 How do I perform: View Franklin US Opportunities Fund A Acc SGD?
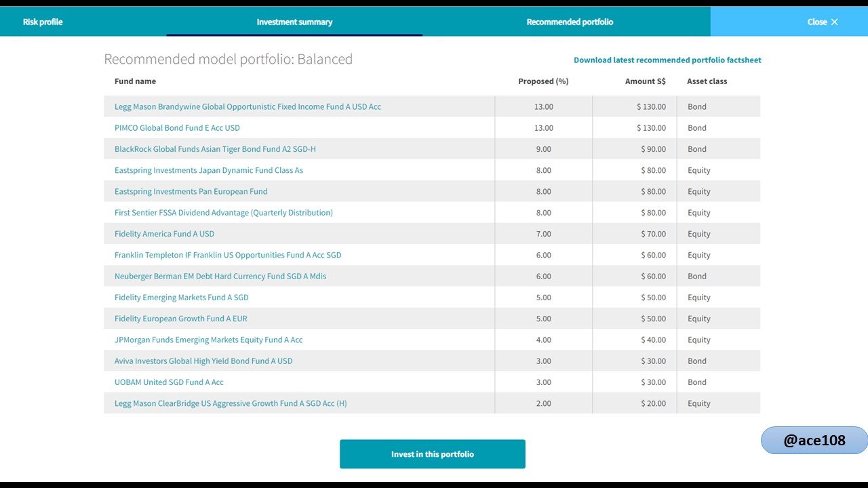228,255
